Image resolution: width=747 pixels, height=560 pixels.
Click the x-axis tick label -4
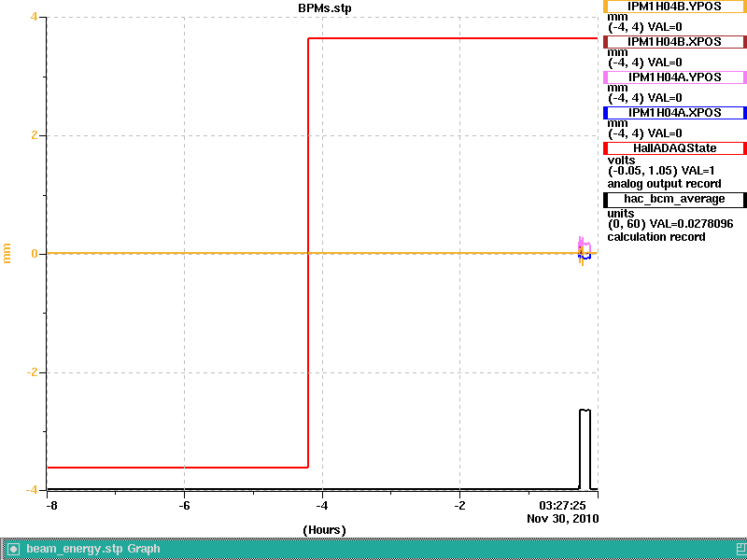[x=322, y=506]
